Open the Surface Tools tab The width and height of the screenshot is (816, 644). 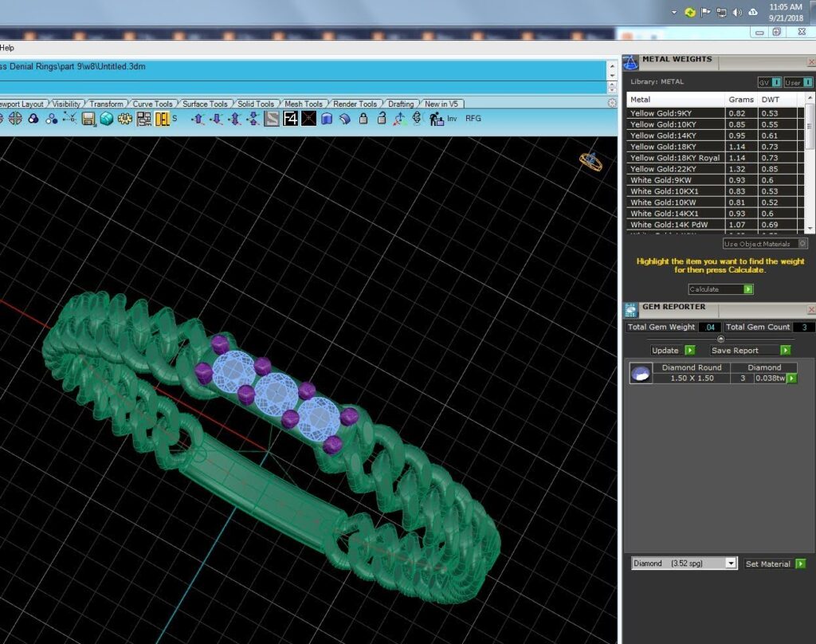pyautogui.click(x=205, y=104)
